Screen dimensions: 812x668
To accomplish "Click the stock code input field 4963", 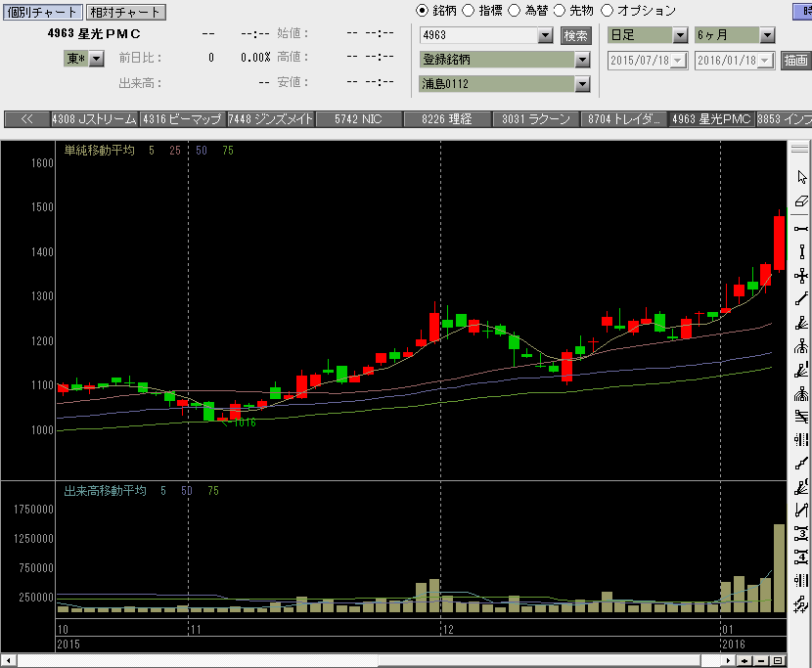I will click(x=479, y=35).
